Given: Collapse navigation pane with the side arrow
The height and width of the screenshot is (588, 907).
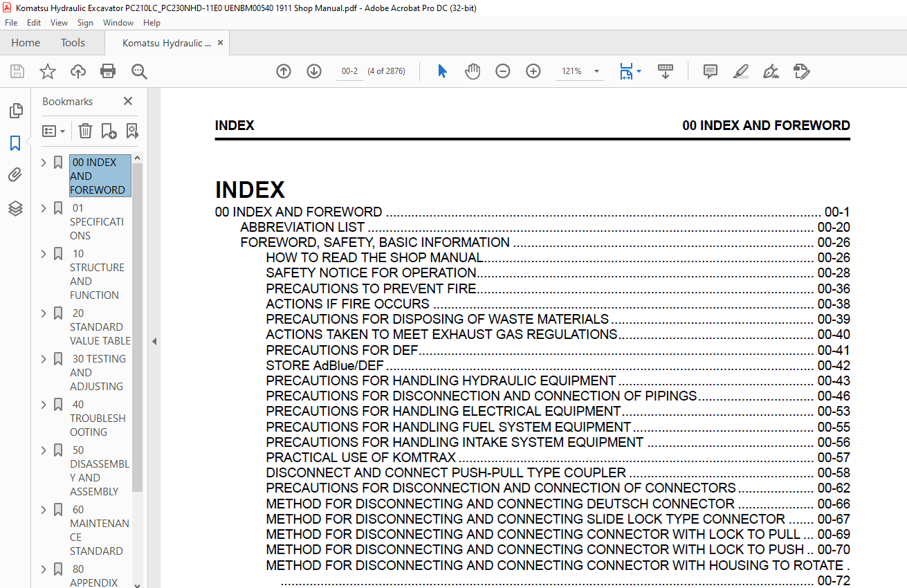Looking at the screenshot, I should [154, 341].
